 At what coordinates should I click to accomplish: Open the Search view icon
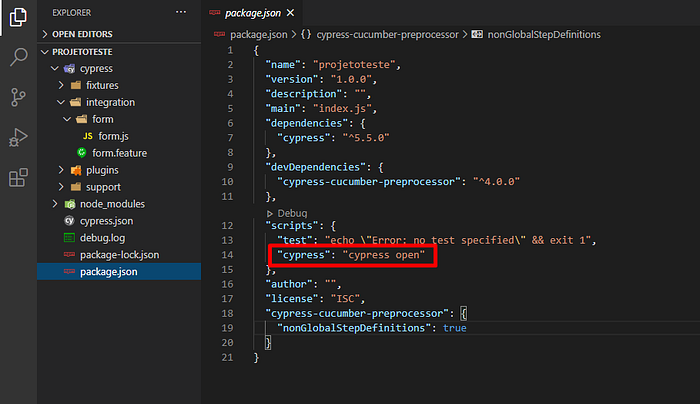pyautogui.click(x=18, y=57)
